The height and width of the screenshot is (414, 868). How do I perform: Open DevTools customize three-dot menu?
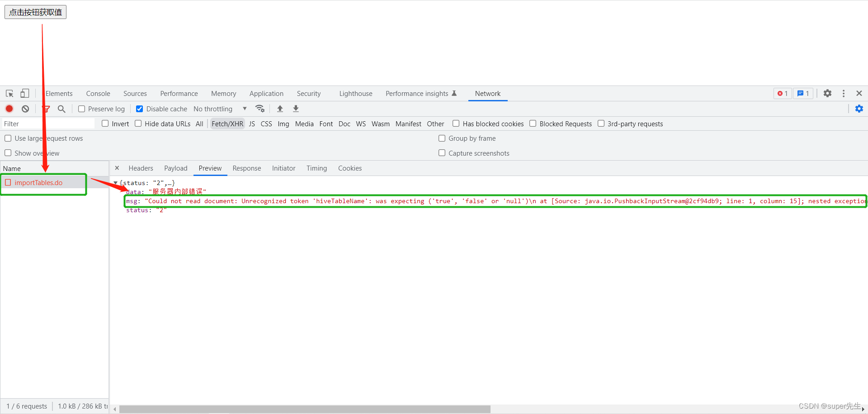[844, 93]
